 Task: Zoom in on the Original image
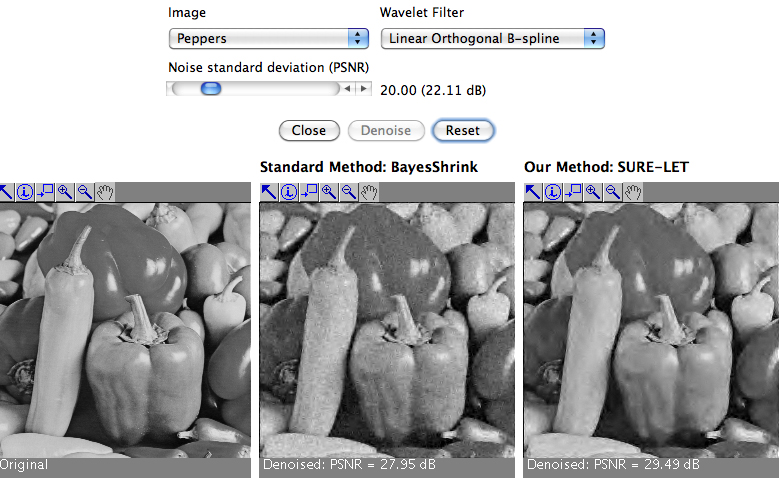65,192
